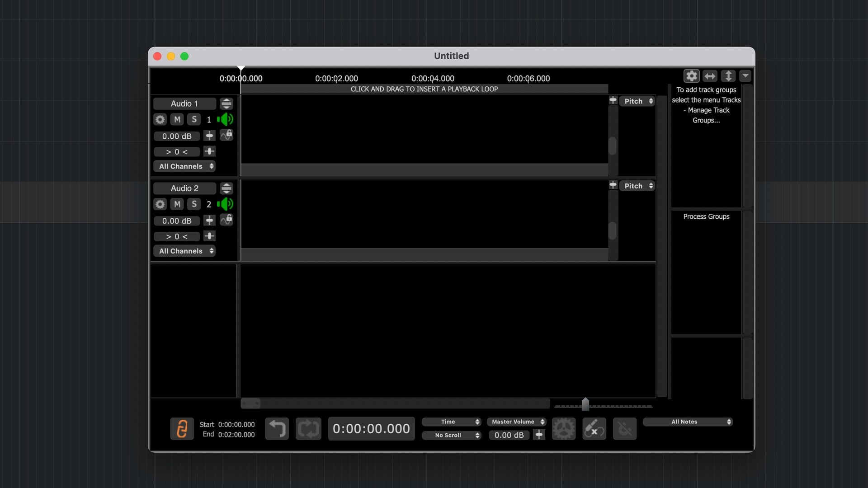The width and height of the screenshot is (868, 488).
Task: Click the orange link icon in transport
Action: (182, 428)
